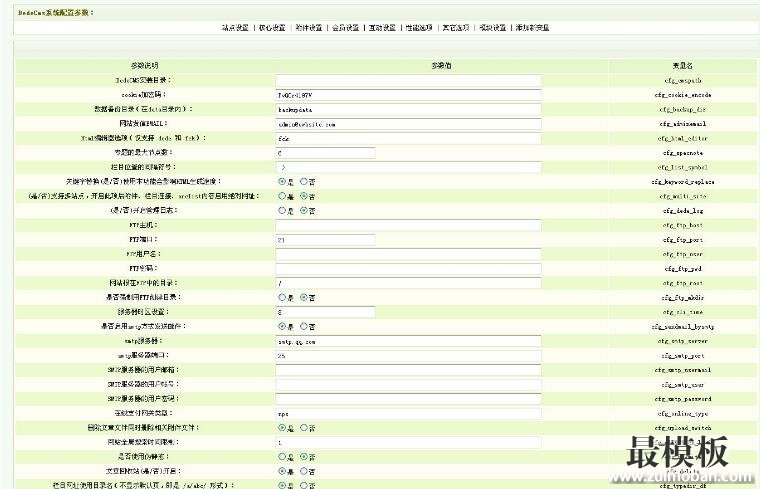
Task: Select 是 for cfg_keyword_replace keyword replacement
Action: point(282,182)
